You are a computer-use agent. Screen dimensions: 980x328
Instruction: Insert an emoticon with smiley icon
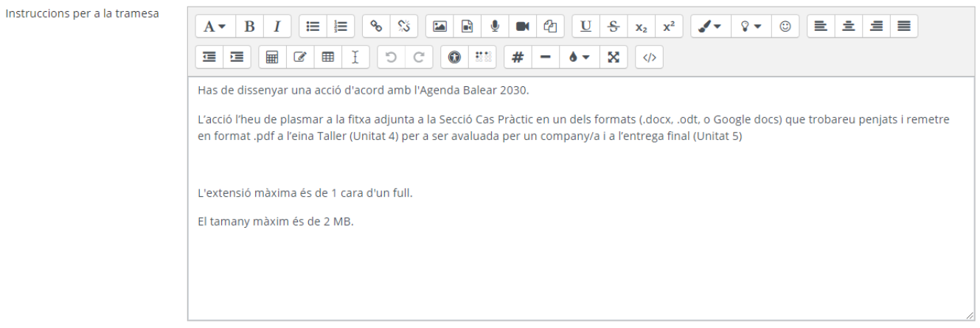click(784, 27)
